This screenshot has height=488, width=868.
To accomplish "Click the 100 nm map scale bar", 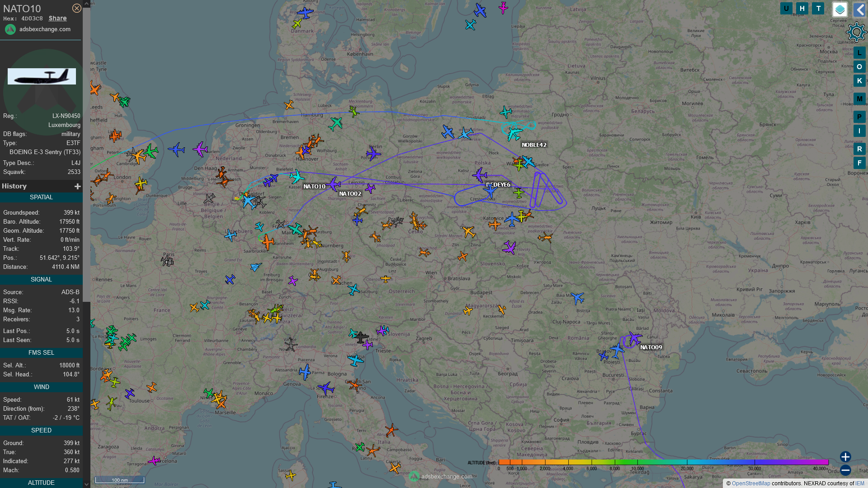I will [120, 480].
